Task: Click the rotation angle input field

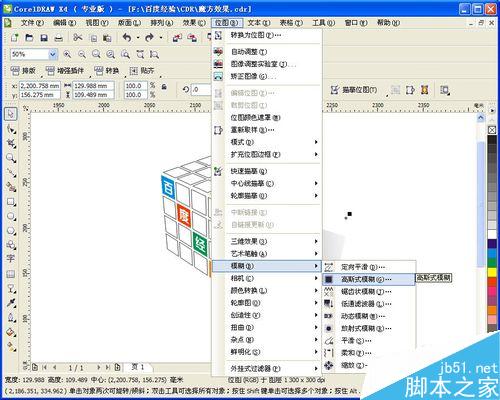Action: pos(201,89)
